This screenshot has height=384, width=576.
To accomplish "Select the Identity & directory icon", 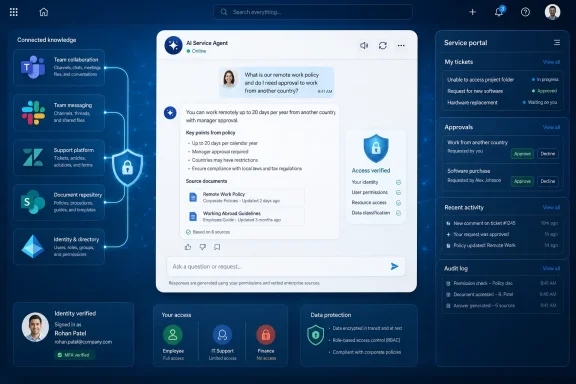I will (33, 247).
